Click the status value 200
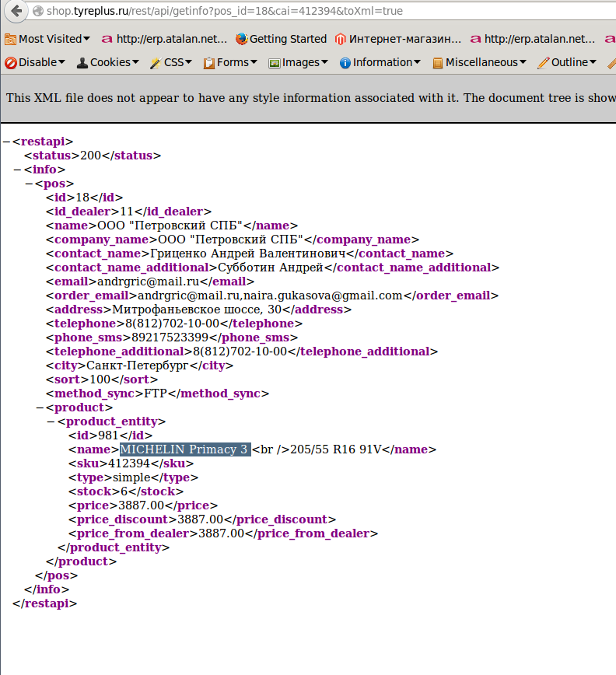The height and width of the screenshot is (675, 616). tap(90, 156)
